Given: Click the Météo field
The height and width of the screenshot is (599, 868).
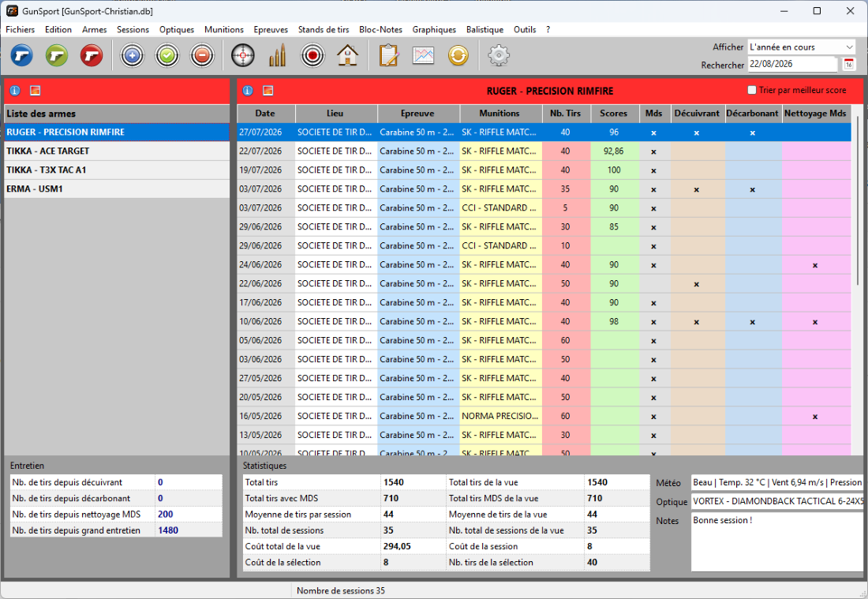Looking at the screenshot, I should [776, 483].
